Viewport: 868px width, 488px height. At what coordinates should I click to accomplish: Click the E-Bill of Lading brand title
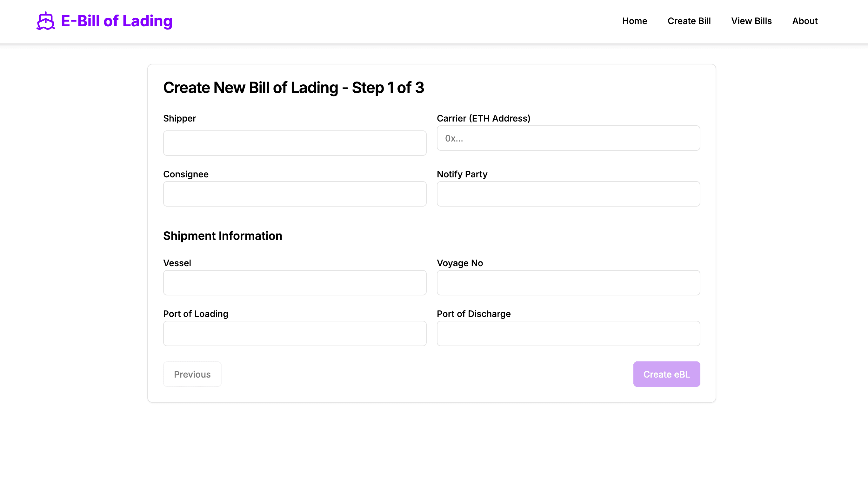(x=117, y=21)
